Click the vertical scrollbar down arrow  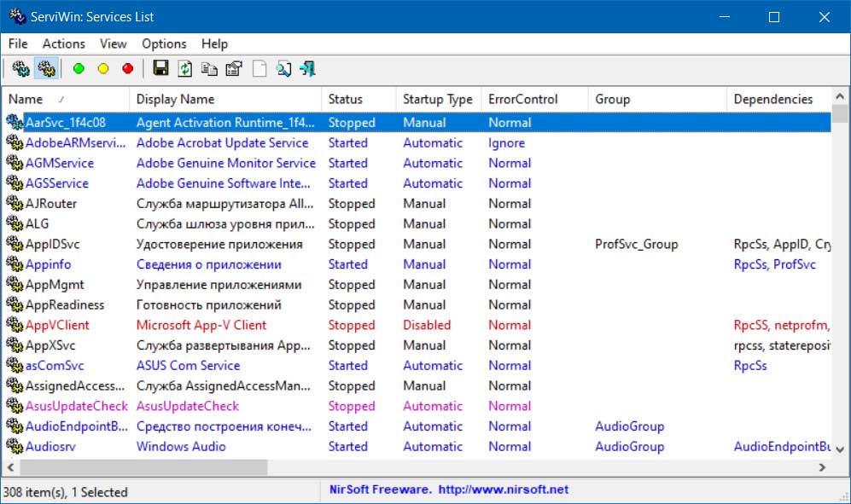[840, 449]
